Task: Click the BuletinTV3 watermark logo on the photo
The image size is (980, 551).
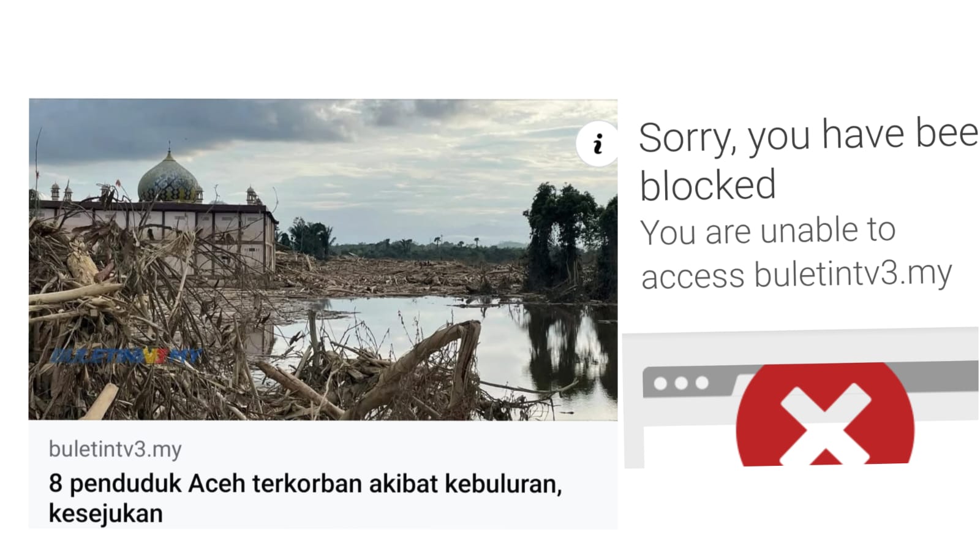Action: coord(127,356)
